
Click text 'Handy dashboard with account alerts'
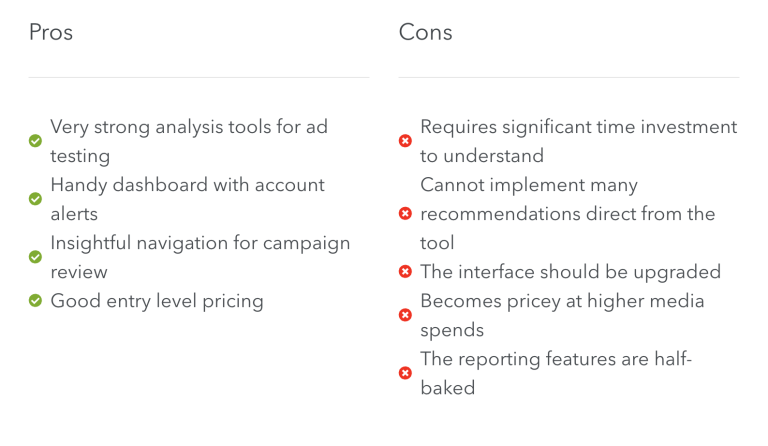point(188,199)
